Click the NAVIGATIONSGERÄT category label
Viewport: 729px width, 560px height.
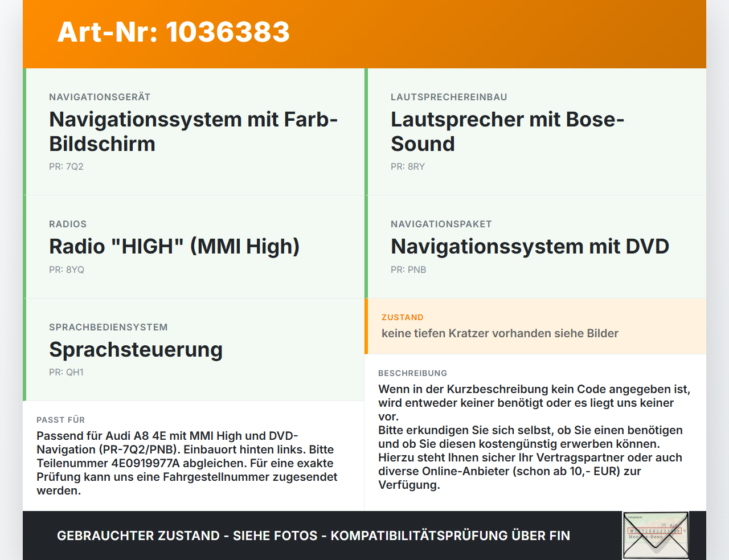tap(100, 97)
